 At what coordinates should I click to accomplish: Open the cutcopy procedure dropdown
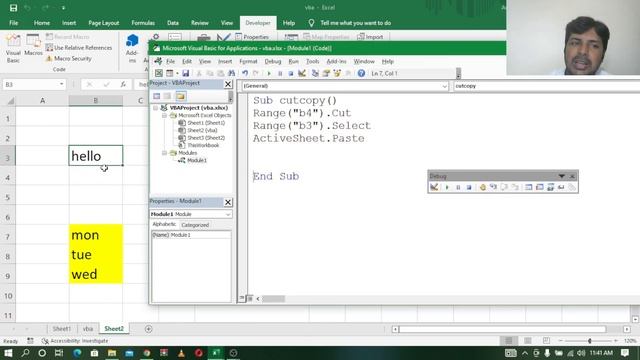tap(547, 86)
